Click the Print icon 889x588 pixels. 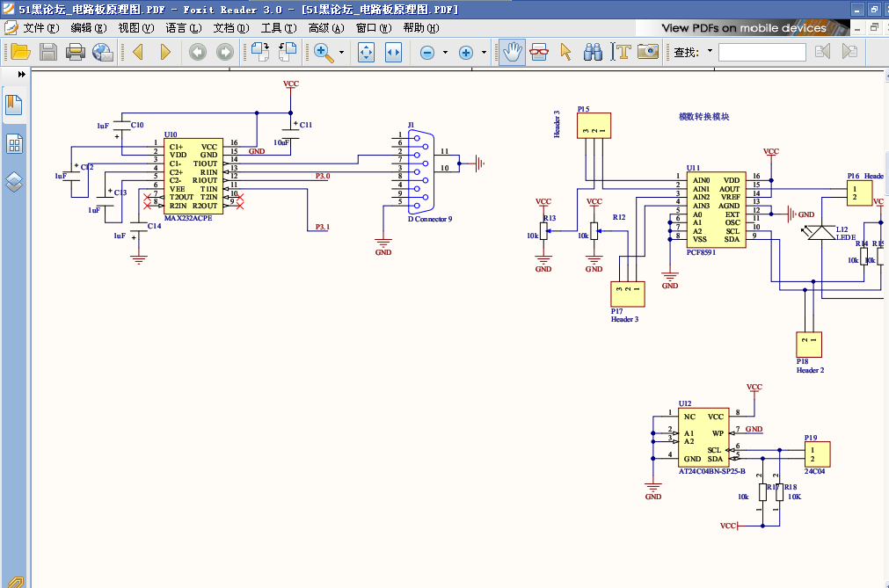pos(75,52)
